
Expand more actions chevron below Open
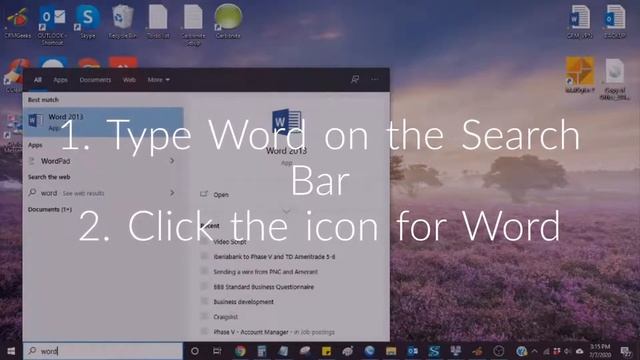287,211
